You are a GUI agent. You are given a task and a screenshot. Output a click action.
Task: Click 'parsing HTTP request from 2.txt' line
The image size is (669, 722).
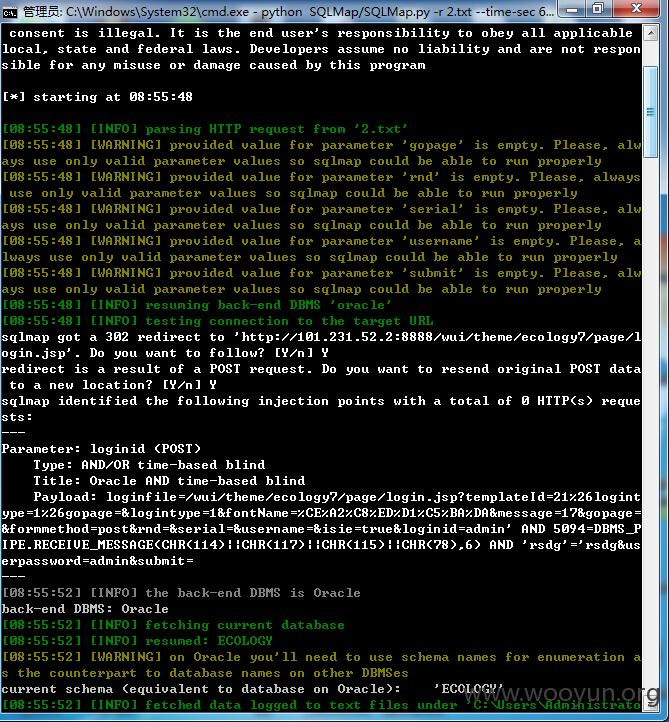[205, 129]
